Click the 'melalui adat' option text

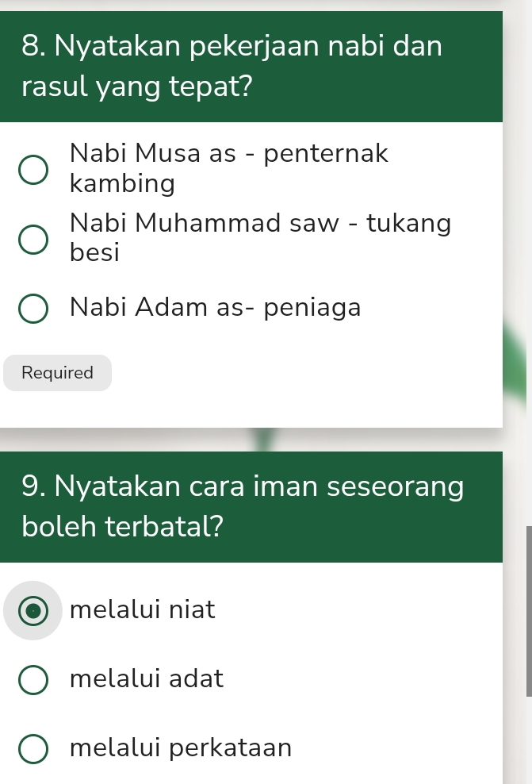point(147,679)
